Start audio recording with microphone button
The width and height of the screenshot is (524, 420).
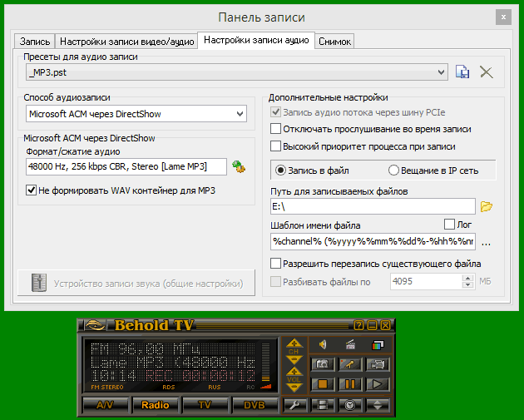click(350, 364)
